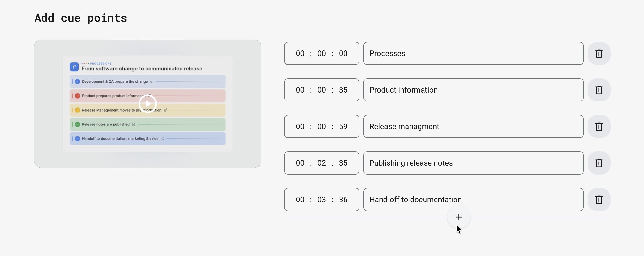Remove the Hand-off to documentation cue point

[x=599, y=200]
